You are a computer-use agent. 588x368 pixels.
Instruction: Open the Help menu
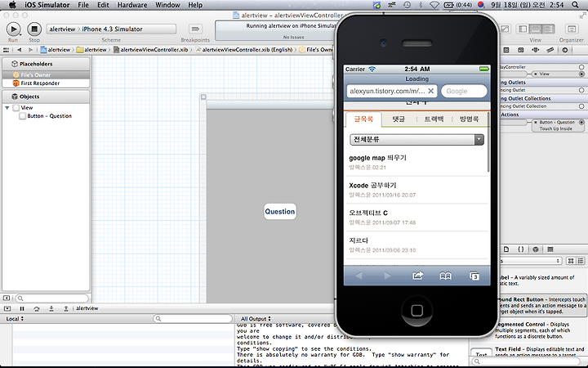(x=195, y=5)
